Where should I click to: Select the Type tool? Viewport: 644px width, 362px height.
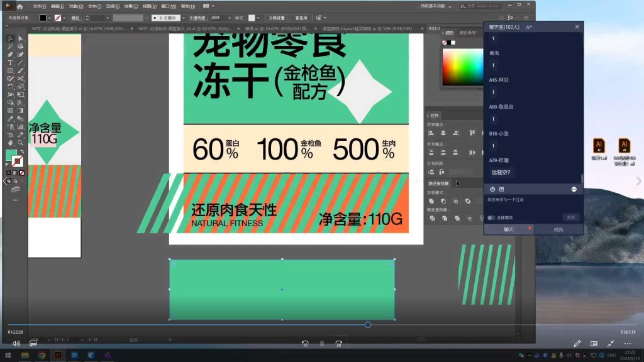tap(9, 63)
